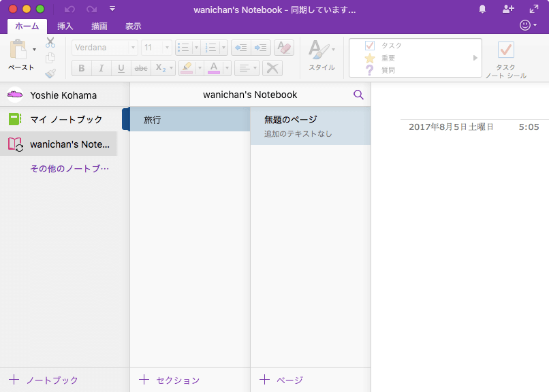Select the 無題のページ page
Screen dimensions: 549x392
tap(311, 126)
